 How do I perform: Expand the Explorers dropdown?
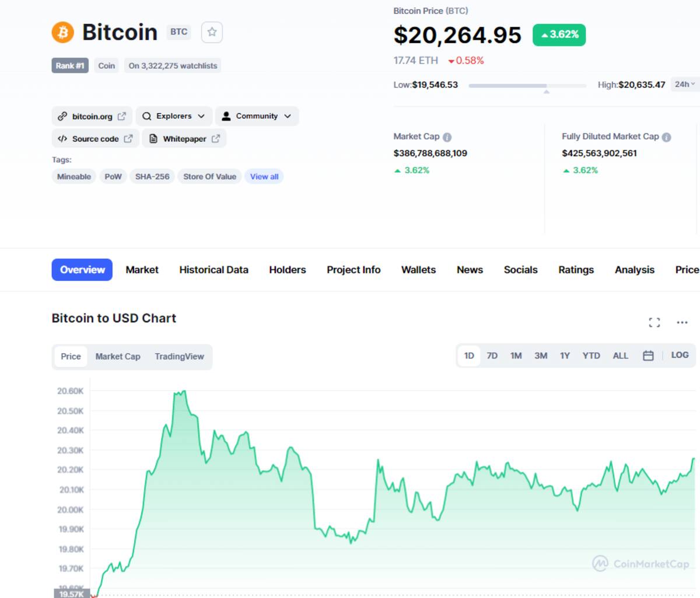tap(173, 116)
